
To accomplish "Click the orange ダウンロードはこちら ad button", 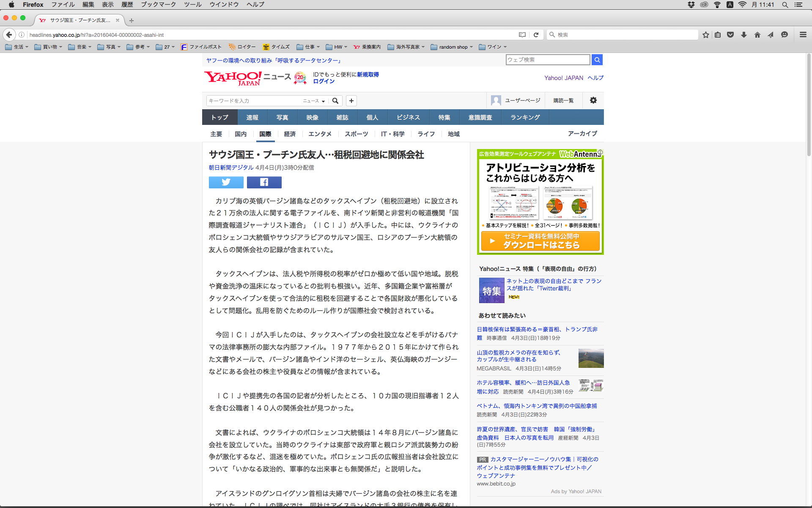I will pyautogui.click(x=540, y=241).
